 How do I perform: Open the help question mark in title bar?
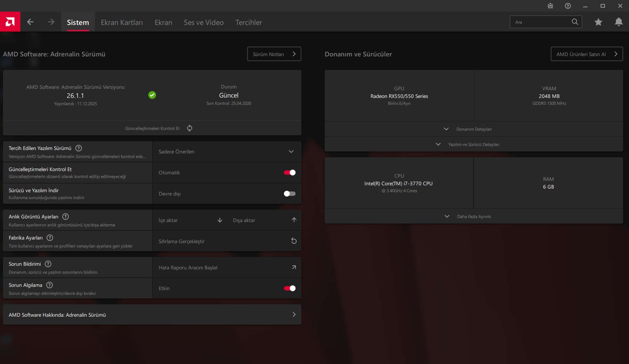point(568,6)
